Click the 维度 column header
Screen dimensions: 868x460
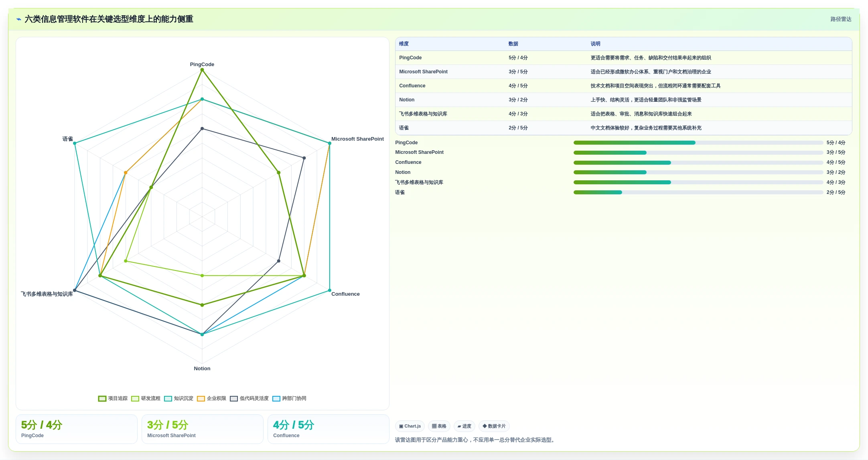[404, 44]
